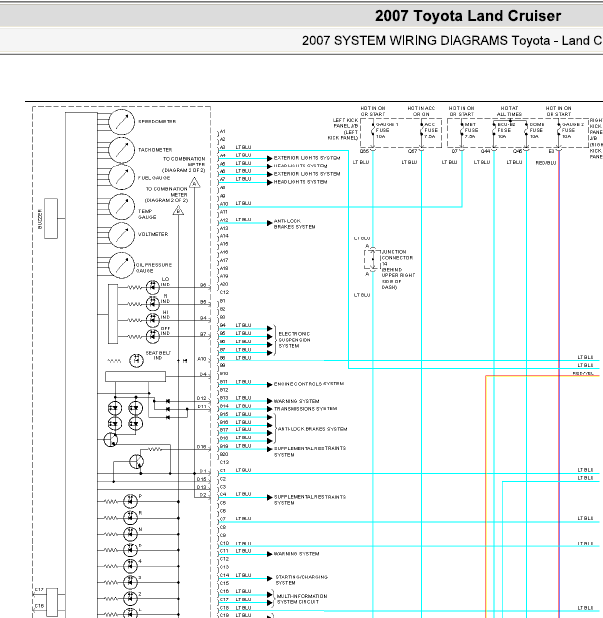Click the Speedometer gauge symbol
Screen dimensions: 603x618
[121, 122]
